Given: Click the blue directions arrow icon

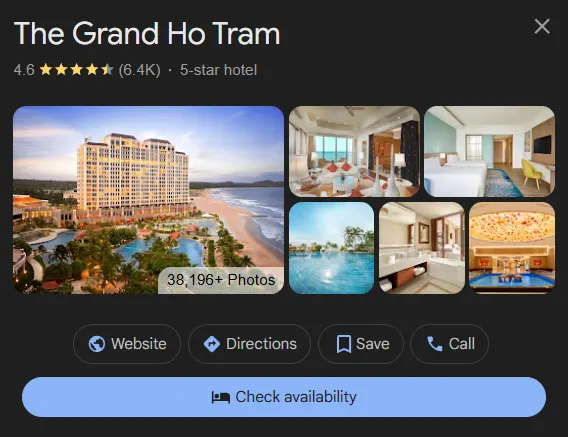Looking at the screenshot, I should [x=212, y=344].
